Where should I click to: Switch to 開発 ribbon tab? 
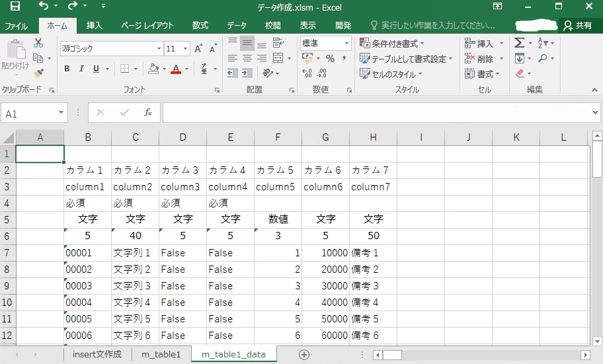click(343, 26)
